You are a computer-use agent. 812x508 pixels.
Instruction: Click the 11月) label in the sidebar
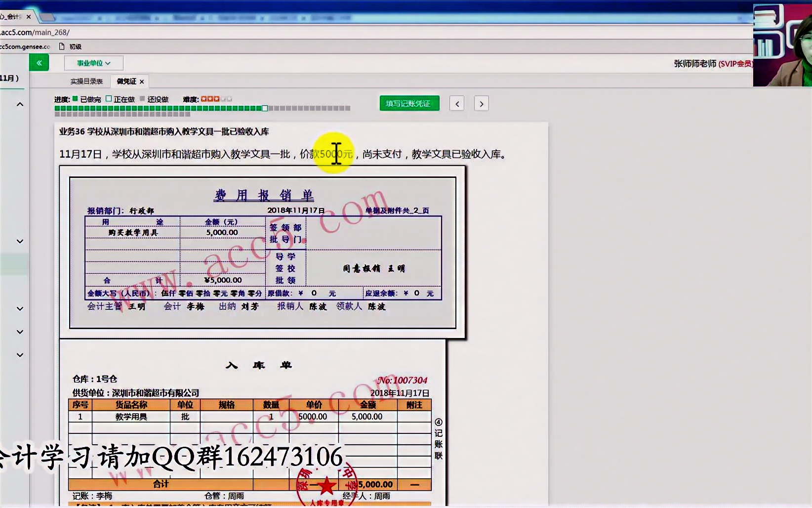[x=9, y=78]
